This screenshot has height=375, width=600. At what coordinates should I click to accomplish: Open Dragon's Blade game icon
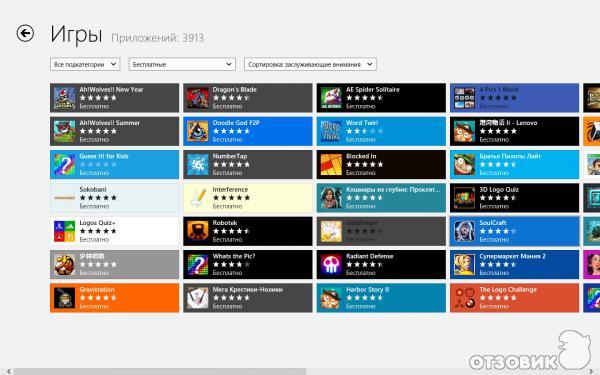tap(197, 98)
